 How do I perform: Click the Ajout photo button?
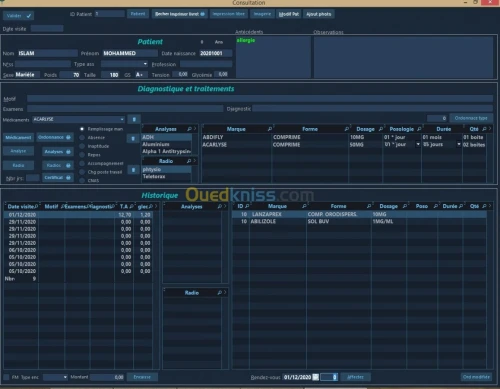[319, 14]
